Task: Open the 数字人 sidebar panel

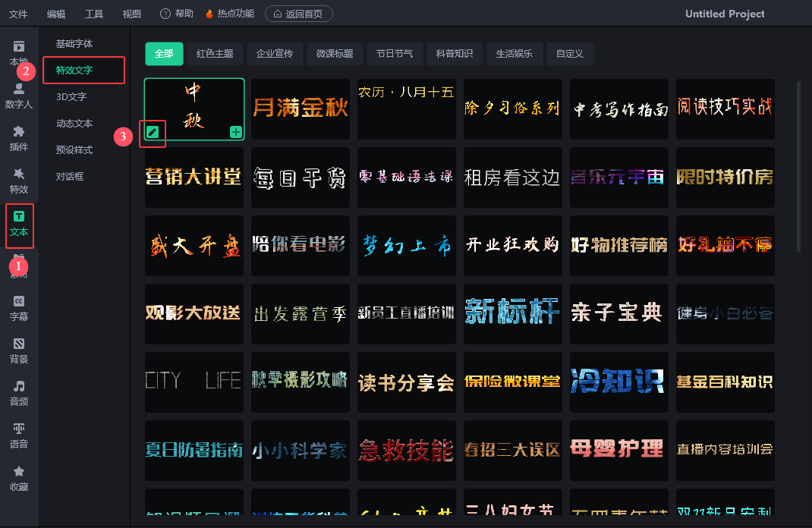Action: tap(19, 96)
